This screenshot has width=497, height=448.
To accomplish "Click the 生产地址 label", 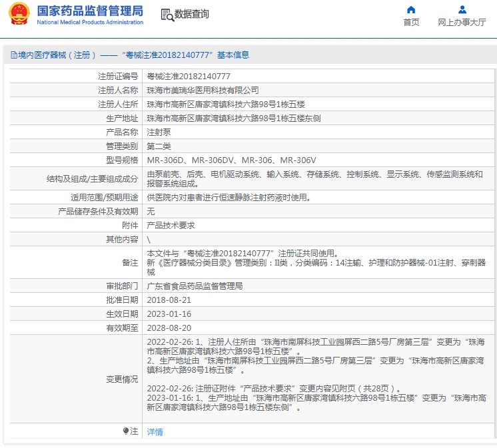I will pyautogui.click(x=122, y=118).
